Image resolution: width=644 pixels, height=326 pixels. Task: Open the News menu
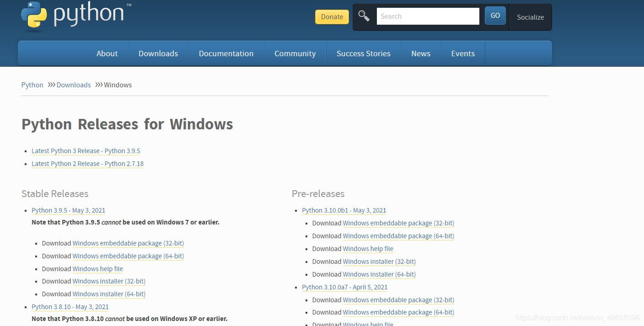coord(421,53)
